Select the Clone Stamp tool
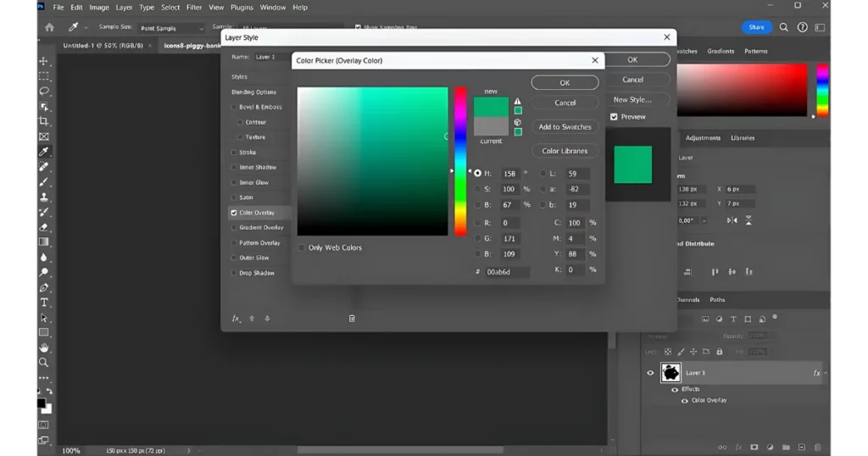 pos(44,197)
